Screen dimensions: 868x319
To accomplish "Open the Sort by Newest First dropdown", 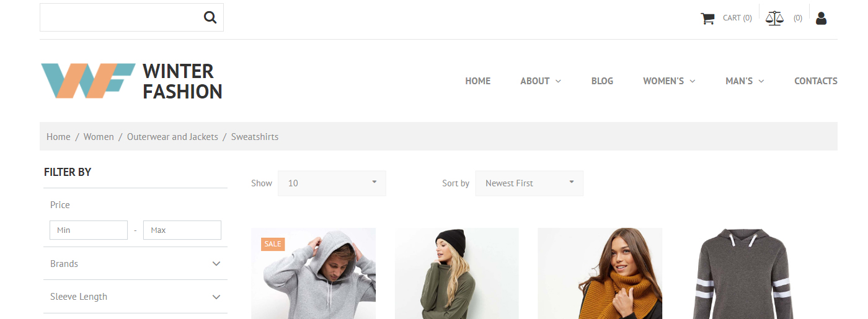I will point(529,183).
